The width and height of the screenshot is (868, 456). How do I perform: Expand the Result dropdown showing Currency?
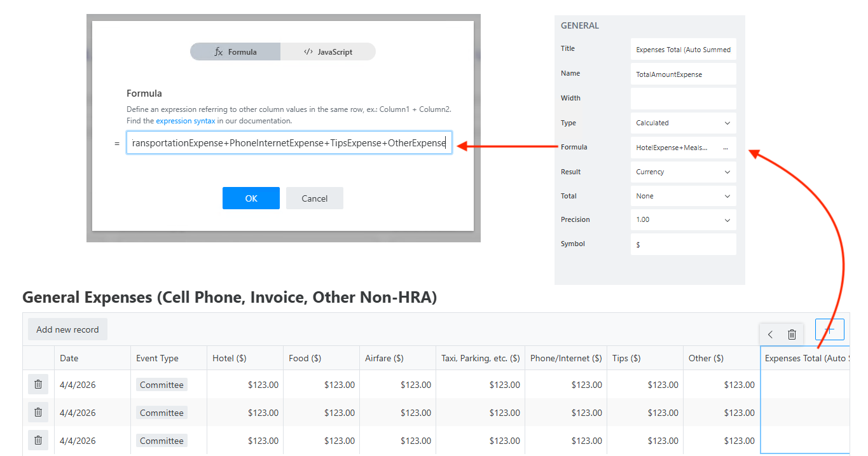point(683,172)
